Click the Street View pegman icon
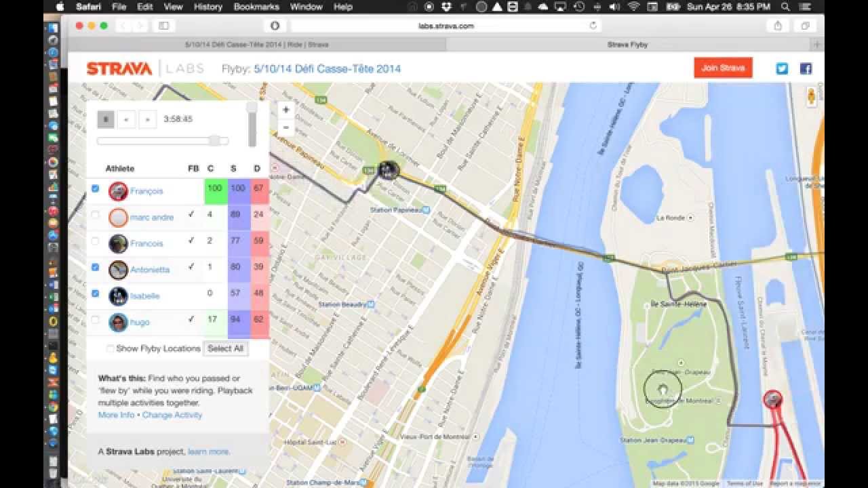Image resolution: width=868 pixels, height=488 pixels. pyautogui.click(x=811, y=97)
